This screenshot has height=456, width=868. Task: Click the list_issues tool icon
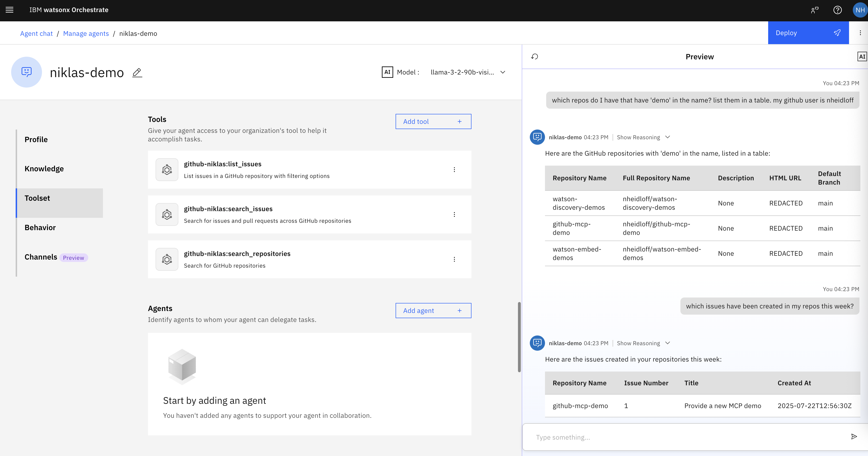167,170
